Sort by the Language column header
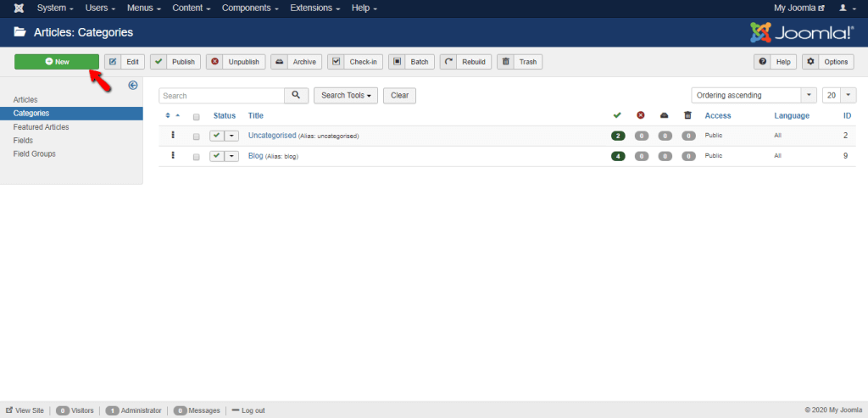The image size is (868, 418). (792, 115)
